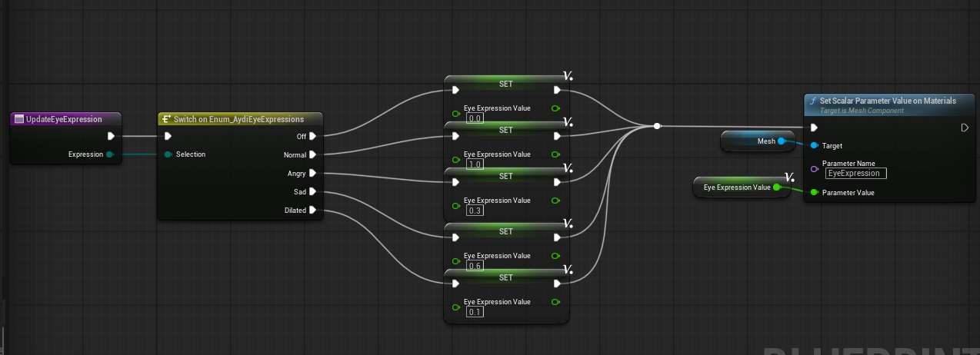
Task: Click the Target input pin on Set Scalar node
Action: click(814, 145)
